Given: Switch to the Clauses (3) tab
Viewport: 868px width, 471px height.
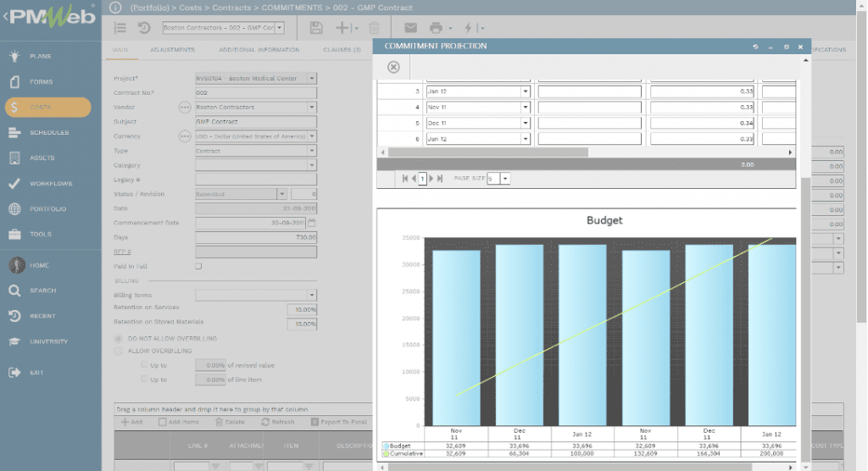Looking at the screenshot, I should [x=342, y=50].
